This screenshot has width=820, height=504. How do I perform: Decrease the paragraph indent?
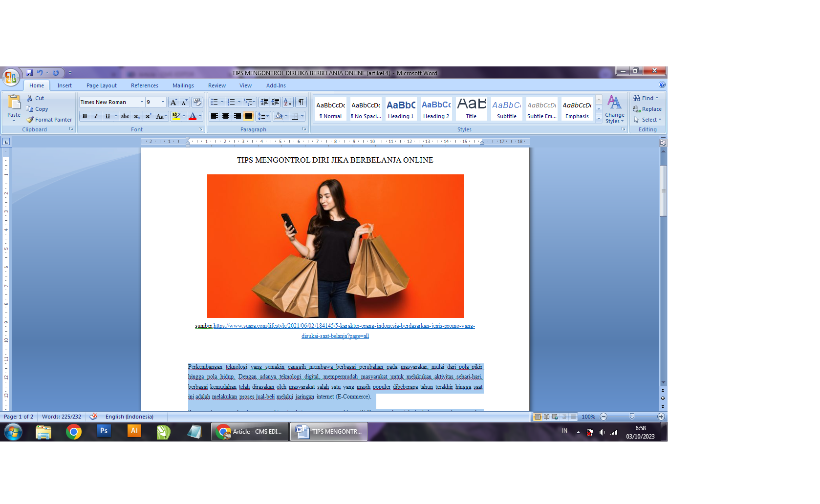(x=264, y=102)
